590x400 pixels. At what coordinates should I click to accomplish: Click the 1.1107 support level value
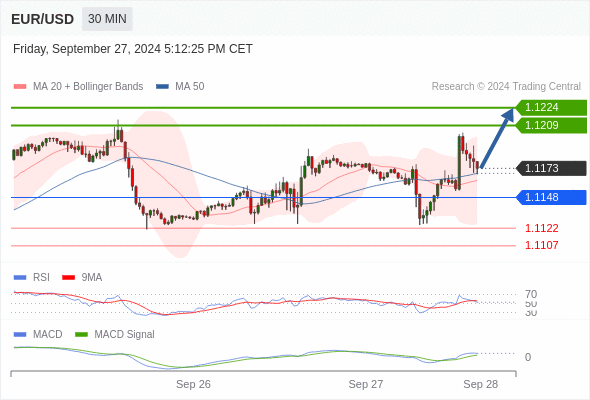click(541, 245)
